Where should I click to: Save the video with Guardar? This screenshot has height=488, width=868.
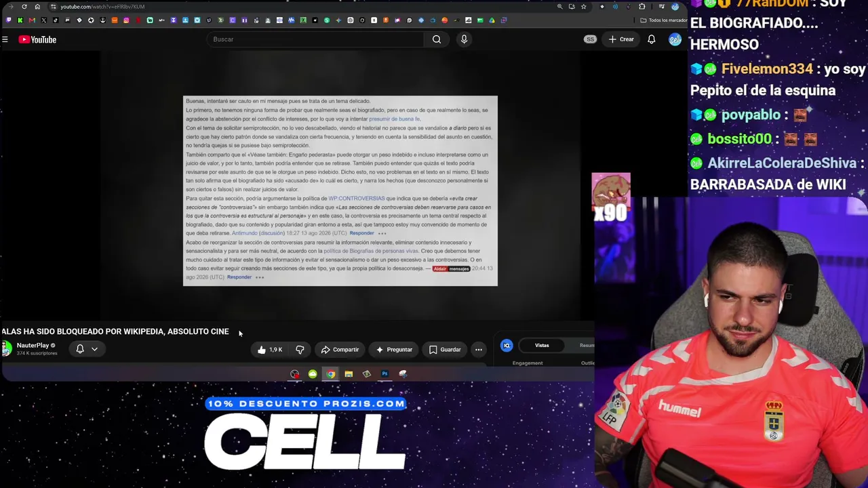point(445,350)
